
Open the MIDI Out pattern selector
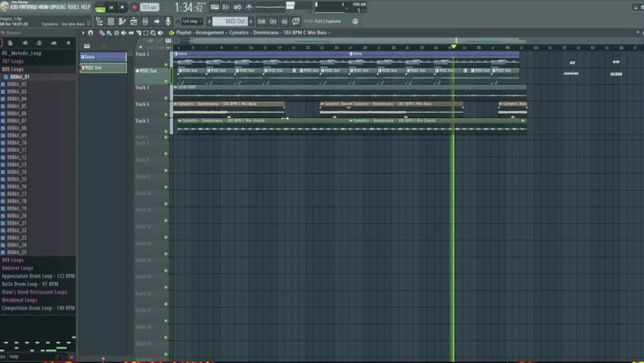pos(231,21)
